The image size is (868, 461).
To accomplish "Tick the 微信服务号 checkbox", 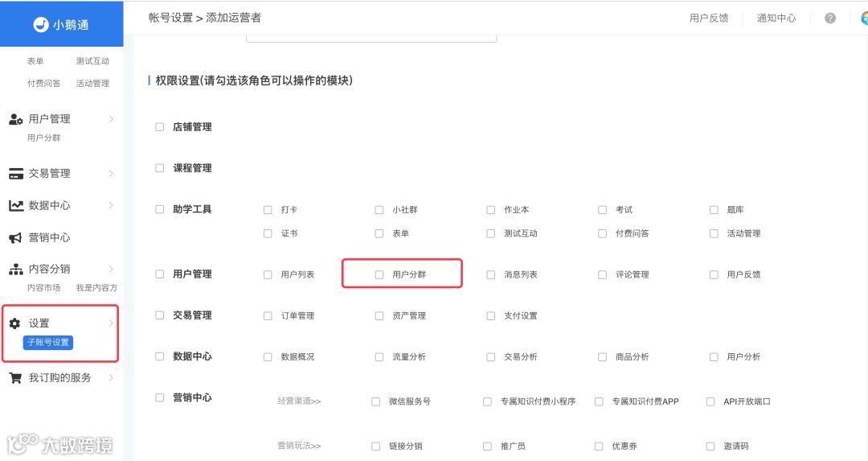I will (x=376, y=401).
